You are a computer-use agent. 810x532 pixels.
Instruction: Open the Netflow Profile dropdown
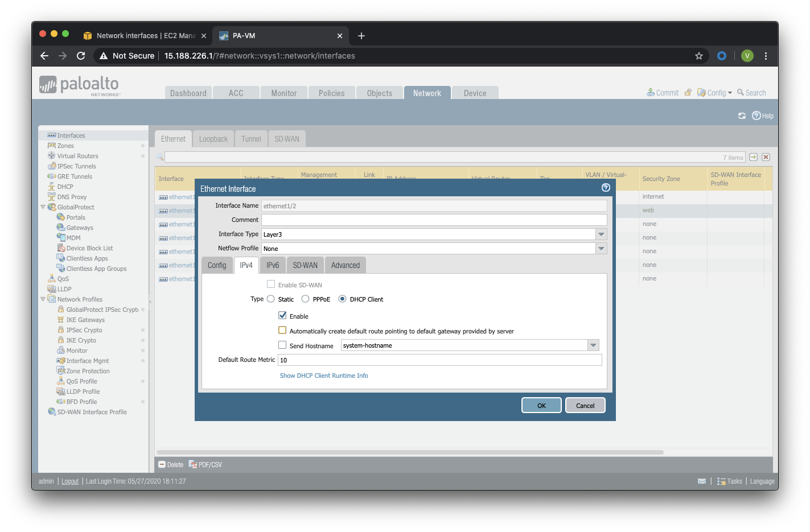(x=601, y=248)
